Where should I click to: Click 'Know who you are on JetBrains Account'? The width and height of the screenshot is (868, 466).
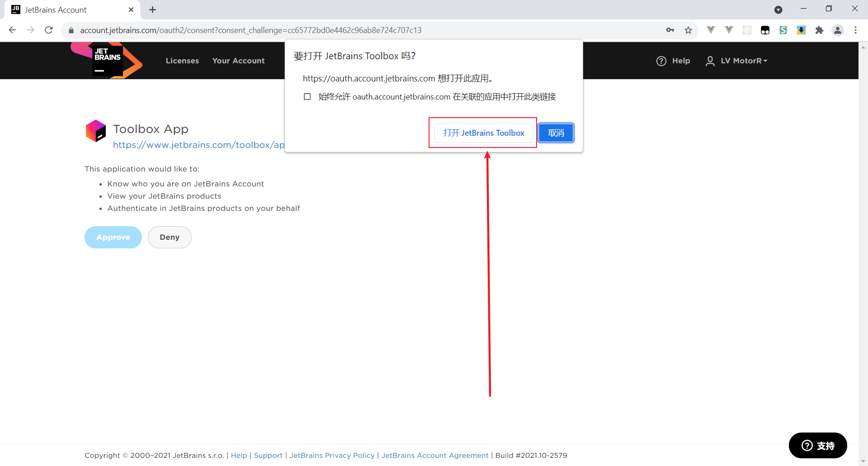[x=185, y=184]
